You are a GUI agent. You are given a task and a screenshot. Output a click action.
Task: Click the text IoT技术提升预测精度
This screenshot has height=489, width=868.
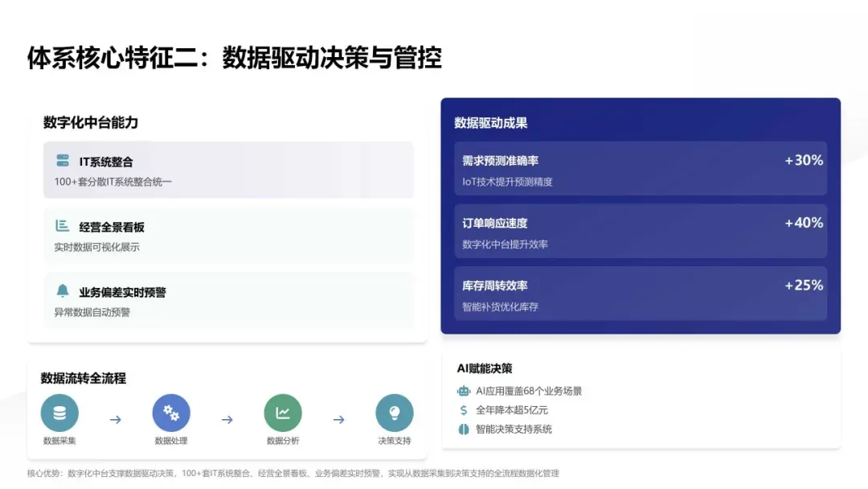click(507, 182)
